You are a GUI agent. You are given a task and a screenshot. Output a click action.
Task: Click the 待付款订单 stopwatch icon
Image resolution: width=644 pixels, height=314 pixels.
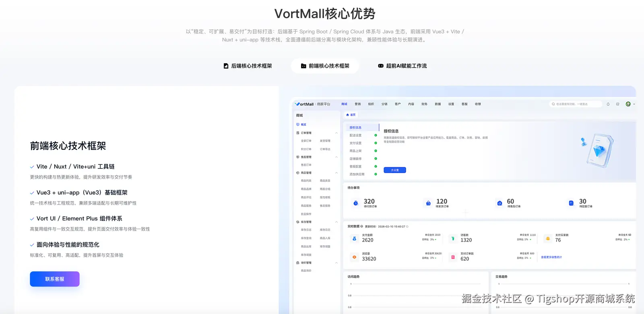(356, 203)
